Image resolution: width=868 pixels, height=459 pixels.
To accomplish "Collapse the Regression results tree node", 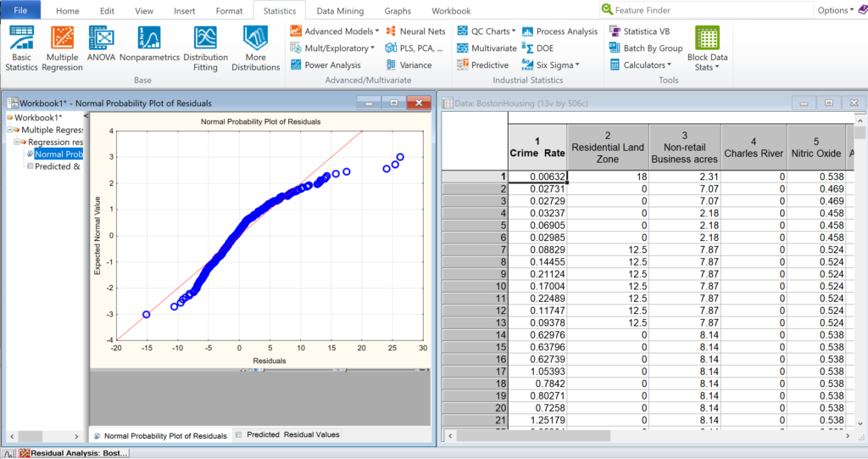I will [x=17, y=142].
